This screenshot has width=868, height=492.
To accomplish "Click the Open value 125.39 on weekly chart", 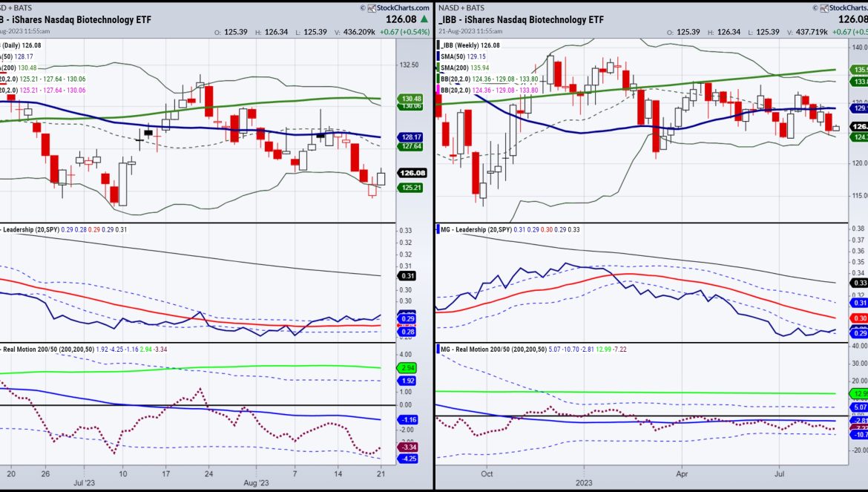I will (688, 32).
